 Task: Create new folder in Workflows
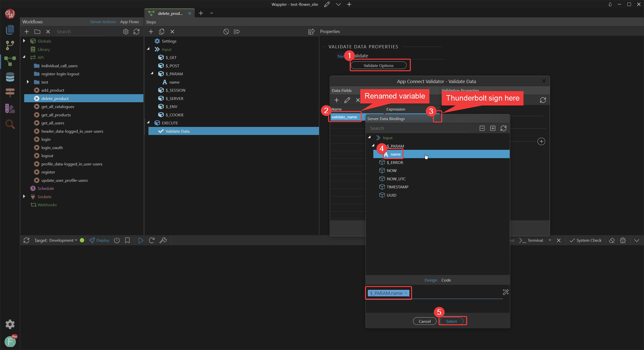pos(37,31)
